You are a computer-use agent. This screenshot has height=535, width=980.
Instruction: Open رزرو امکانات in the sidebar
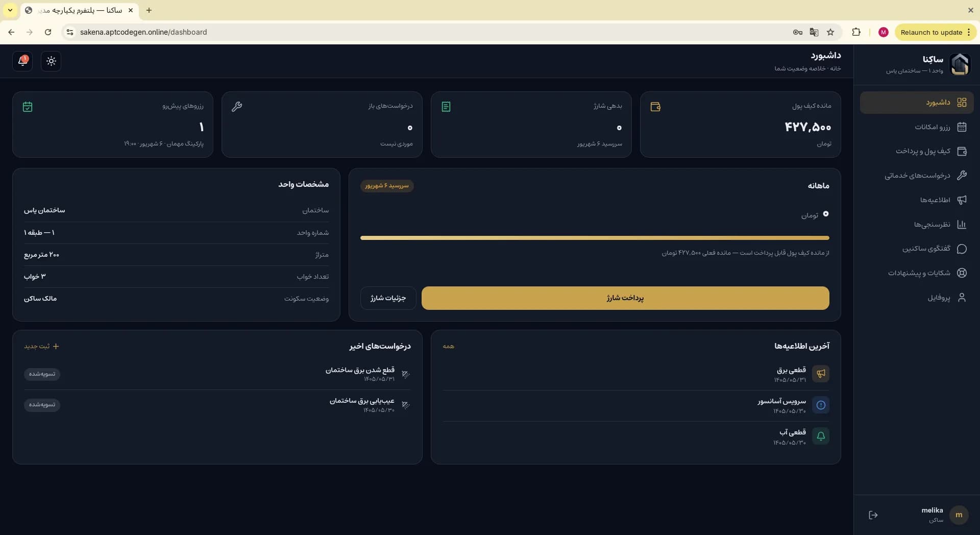[x=917, y=127]
